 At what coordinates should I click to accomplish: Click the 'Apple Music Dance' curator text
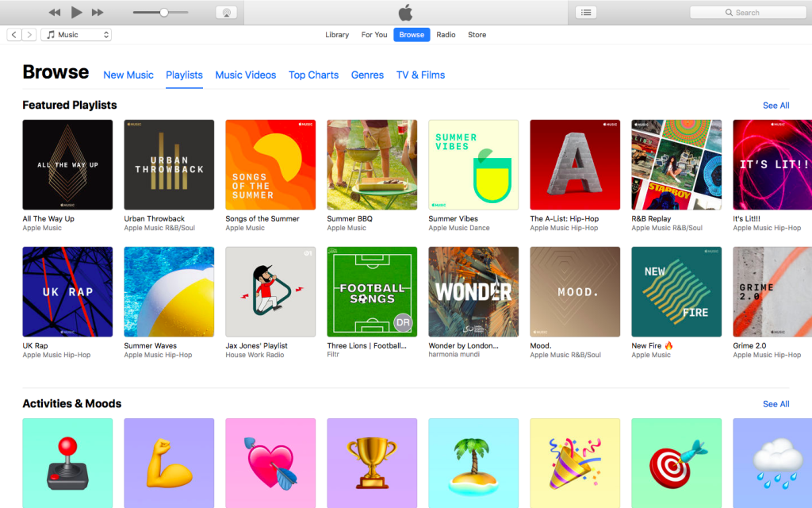coord(459,228)
